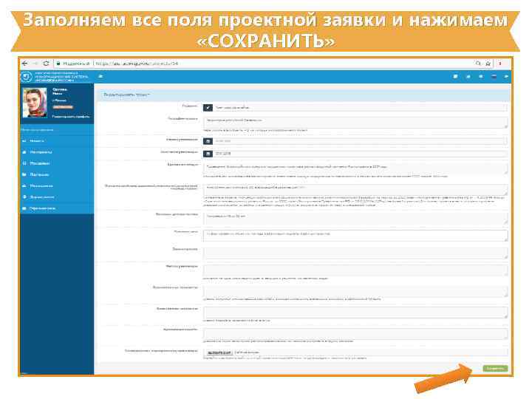Click the dark flag-like icon in header right
The width and height of the screenshot is (532, 399).
494,77
